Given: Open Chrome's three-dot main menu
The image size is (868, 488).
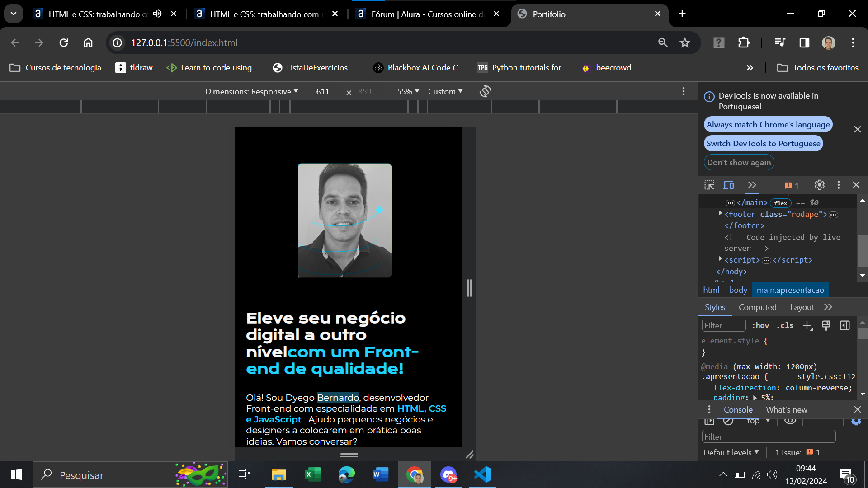Looking at the screenshot, I should 853,43.
